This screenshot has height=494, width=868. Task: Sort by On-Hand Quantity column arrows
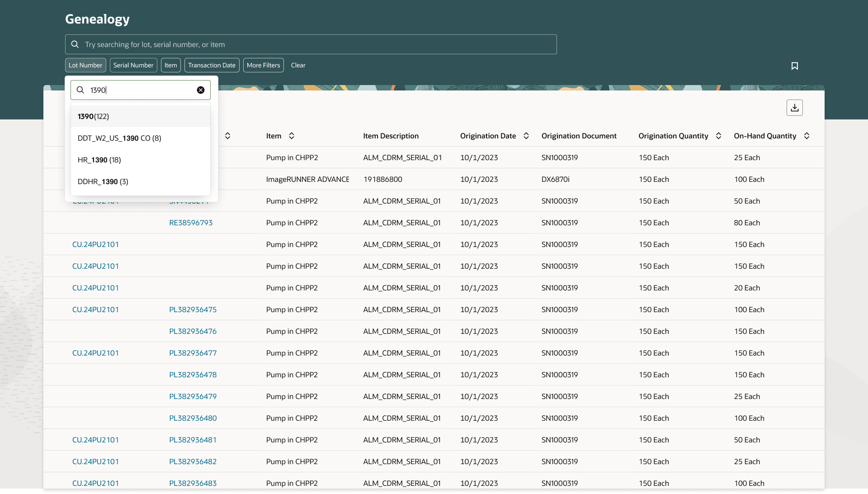coord(807,136)
